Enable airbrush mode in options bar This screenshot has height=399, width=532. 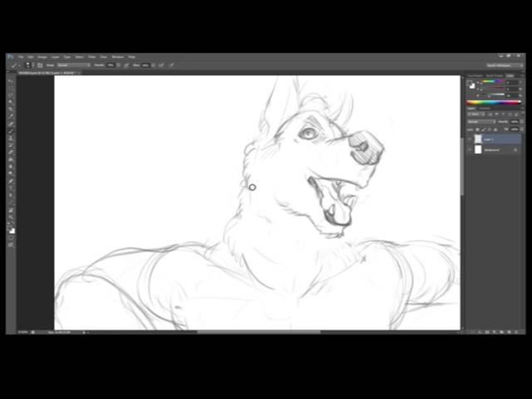(x=161, y=65)
